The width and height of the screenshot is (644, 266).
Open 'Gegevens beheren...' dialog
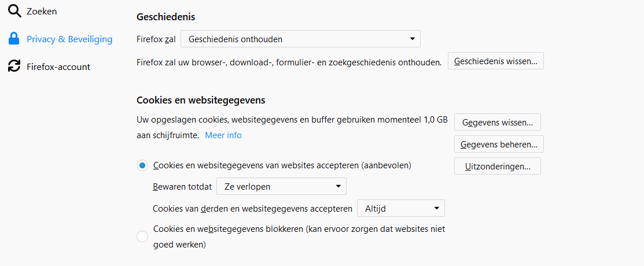(x=499, y=144)
